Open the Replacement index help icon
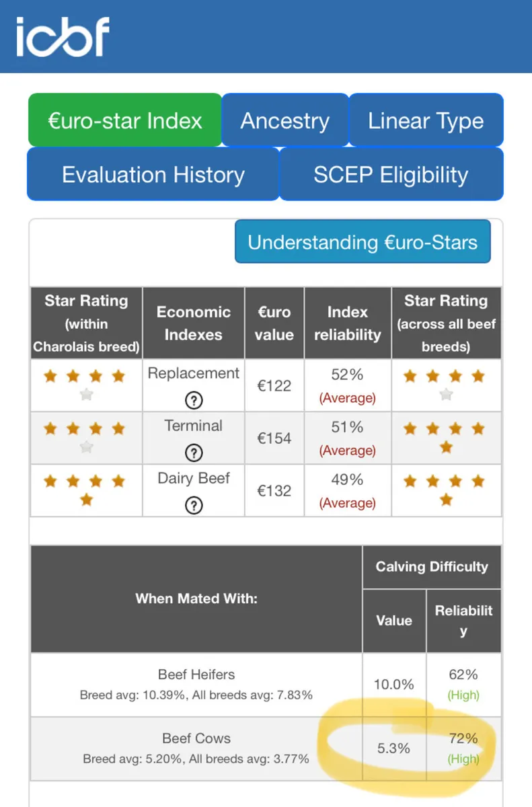The height and width of the screenshot is (807, 532). click(194, 401)
